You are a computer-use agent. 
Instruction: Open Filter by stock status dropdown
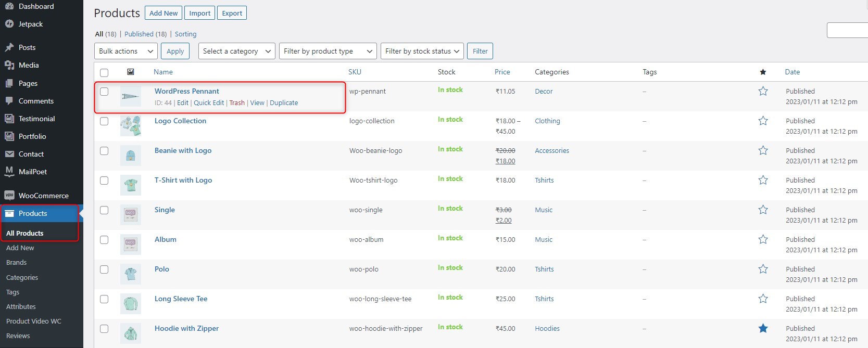422,51
